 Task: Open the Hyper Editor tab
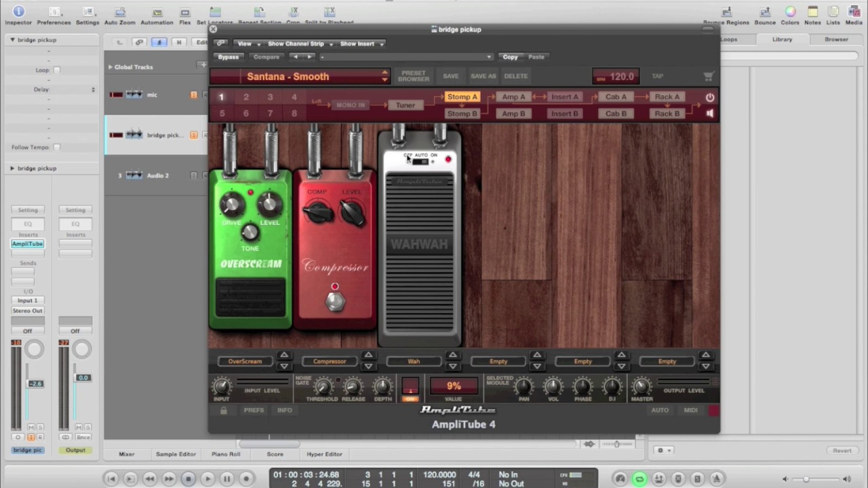click(x=324, y=454)
